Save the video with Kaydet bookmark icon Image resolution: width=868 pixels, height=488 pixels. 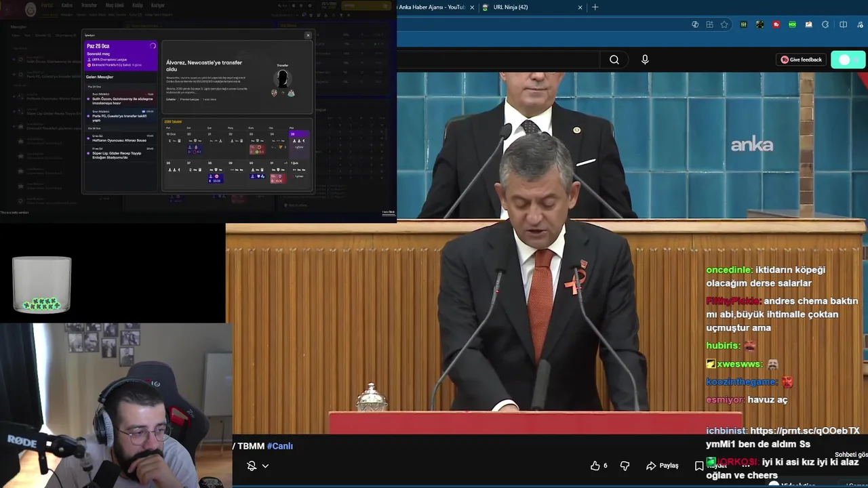[699, 466]
